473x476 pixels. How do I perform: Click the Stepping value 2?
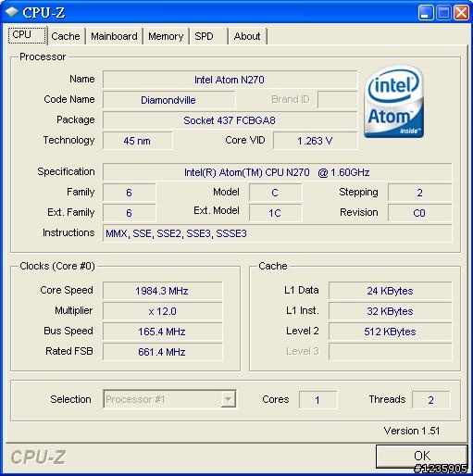(419, 193)
